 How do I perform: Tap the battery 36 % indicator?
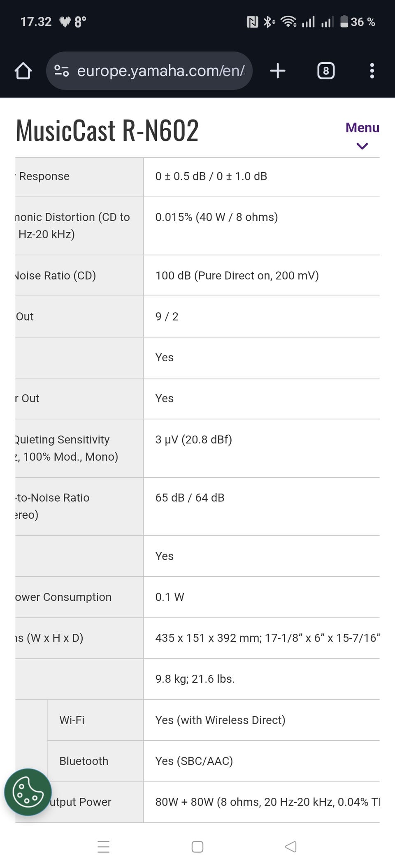357,22
